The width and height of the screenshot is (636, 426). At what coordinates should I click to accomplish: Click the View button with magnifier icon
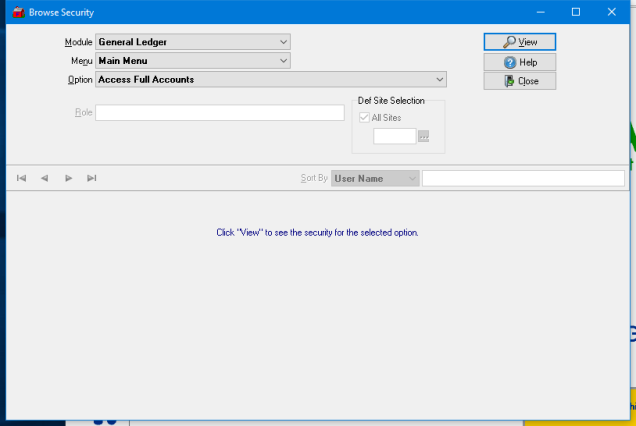click(519, 42)
